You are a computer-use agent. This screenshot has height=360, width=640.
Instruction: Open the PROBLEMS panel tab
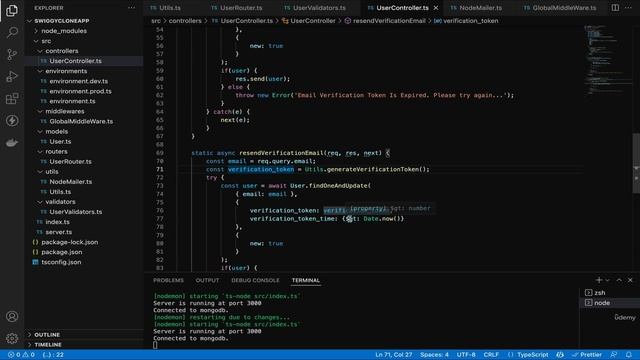(x=168, y=280)
